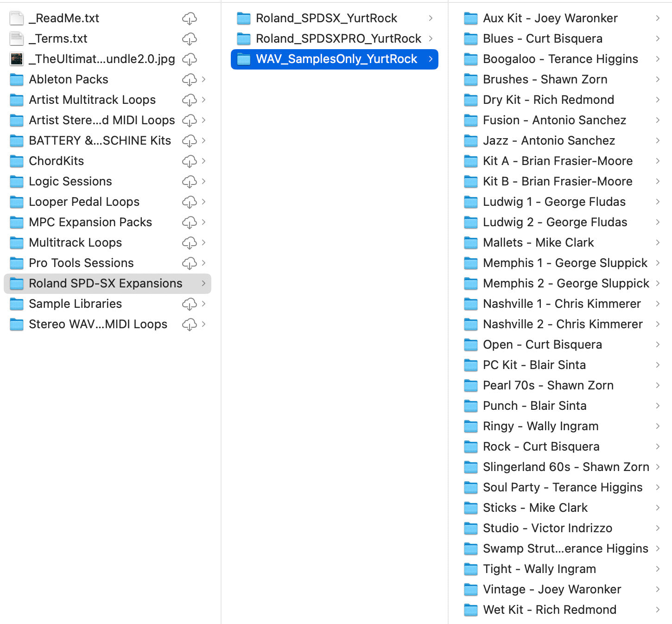Expand Vintage - Joey Waronker chevron
This screenshot has width=672, height=624.
coord(658,589)
